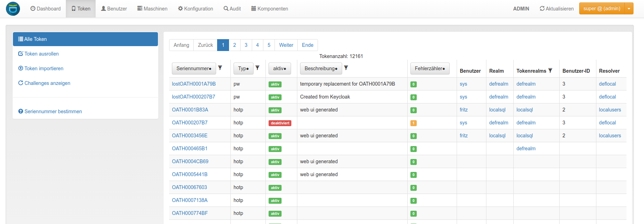Open Konfiguration in the top menu
Viewport: 644px width, 224px height.
coord(195,9)
